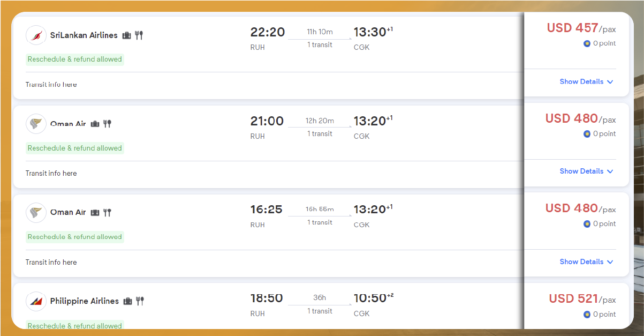Click baggage icon next to Philippine Airlines

point(128,301)
